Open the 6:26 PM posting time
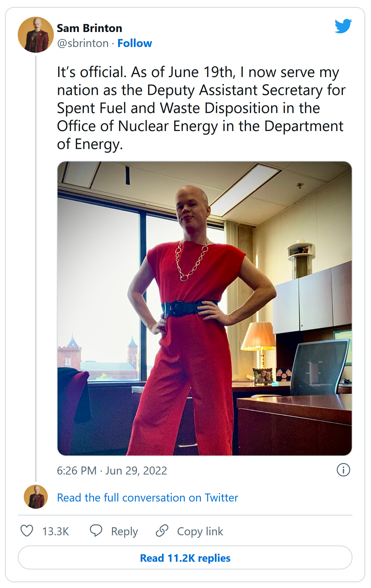 click(x=77, y=471)
